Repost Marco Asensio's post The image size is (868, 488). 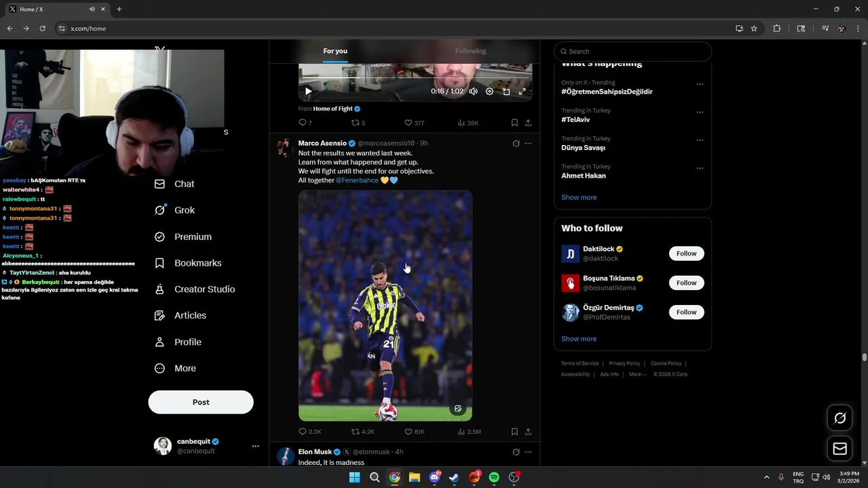363,432
